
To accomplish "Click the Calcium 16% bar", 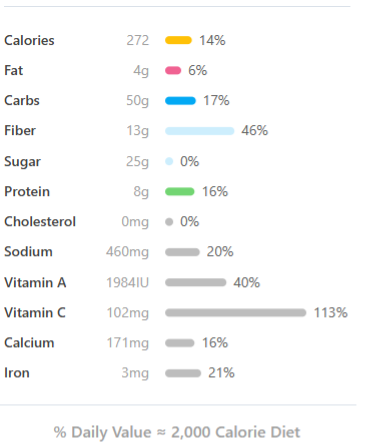I will coord(180,343).
